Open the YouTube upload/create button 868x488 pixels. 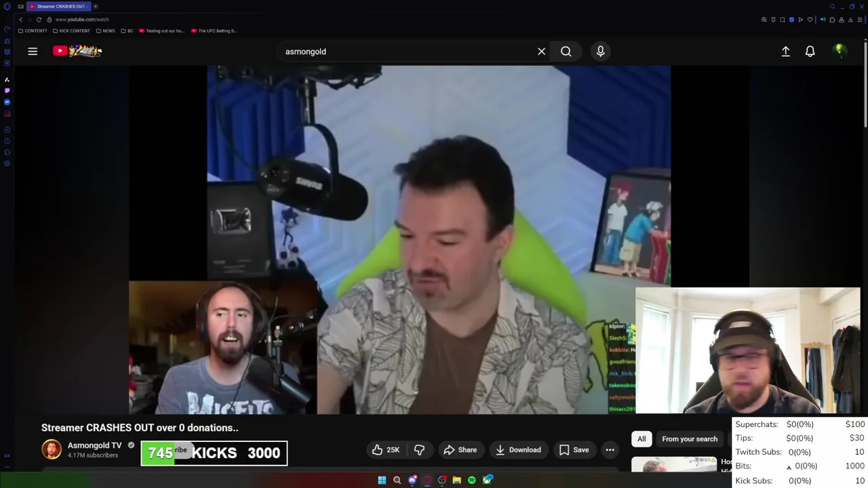[785, 52]
